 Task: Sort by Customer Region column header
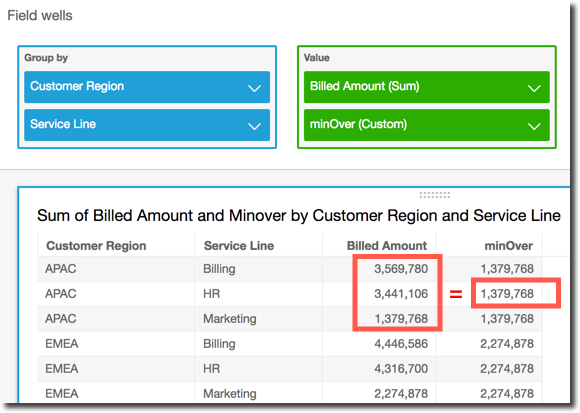[x=96, y=246]
